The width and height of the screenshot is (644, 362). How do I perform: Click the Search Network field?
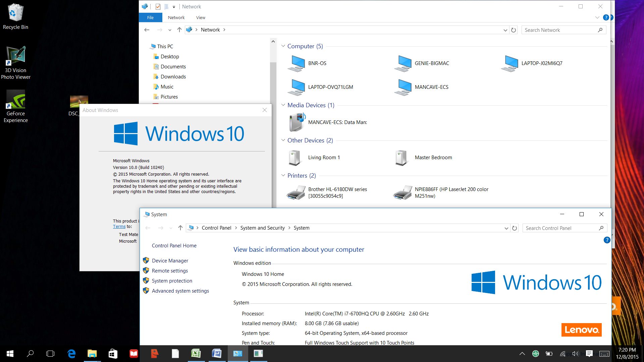[563, 30]
